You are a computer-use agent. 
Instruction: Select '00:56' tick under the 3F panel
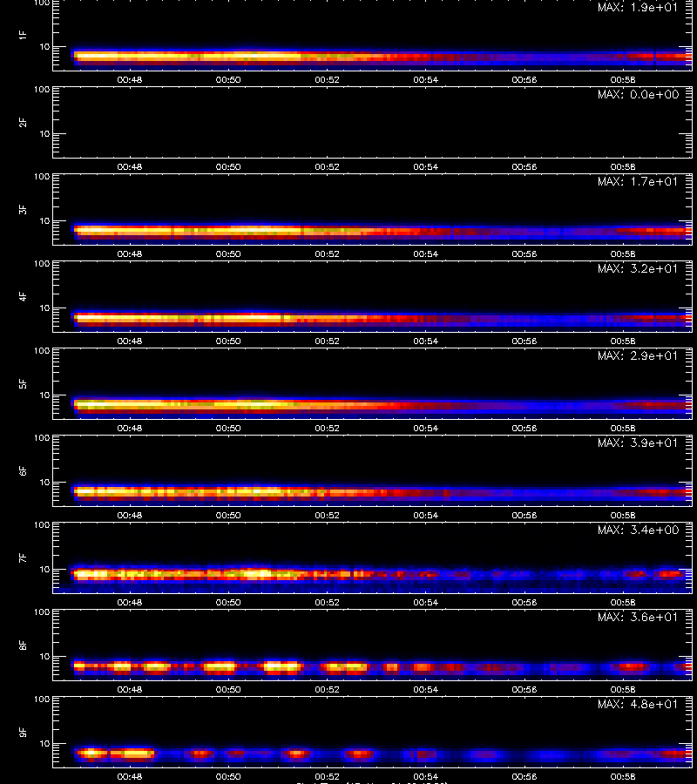point(524,254)
